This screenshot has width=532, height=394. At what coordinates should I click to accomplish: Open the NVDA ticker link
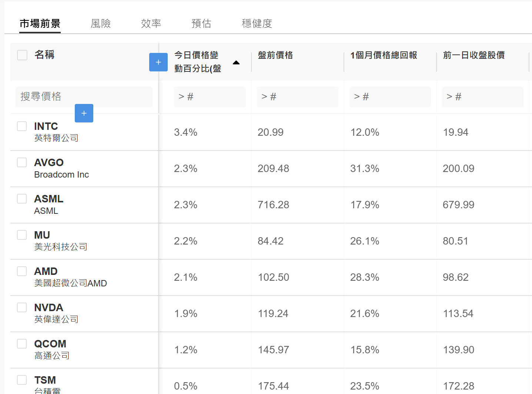tap(48, 307)
